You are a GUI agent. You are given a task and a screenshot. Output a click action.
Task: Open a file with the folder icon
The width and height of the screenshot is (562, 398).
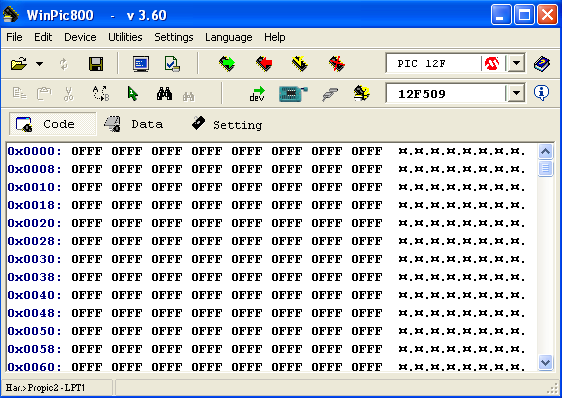(19, 64)
